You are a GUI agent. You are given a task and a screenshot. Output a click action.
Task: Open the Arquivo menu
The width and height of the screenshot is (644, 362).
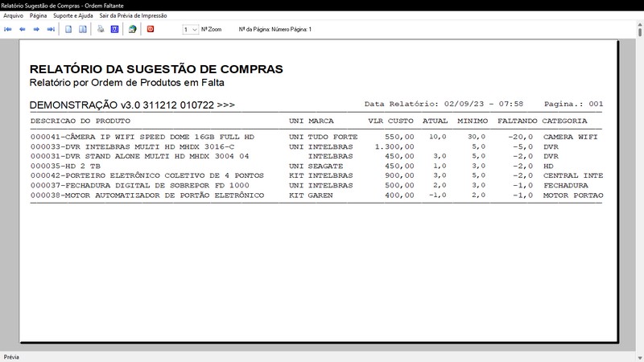click(x=13, y=15)
